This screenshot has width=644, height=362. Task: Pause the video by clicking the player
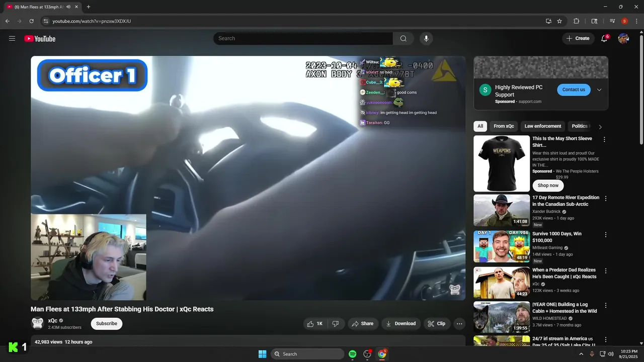coord(248,178)
